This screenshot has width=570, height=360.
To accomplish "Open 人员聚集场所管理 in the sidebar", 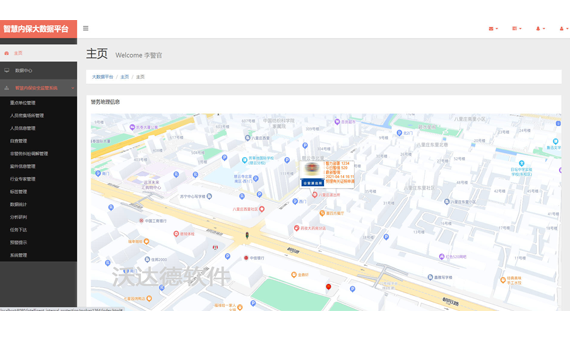I will coord(27,116).
